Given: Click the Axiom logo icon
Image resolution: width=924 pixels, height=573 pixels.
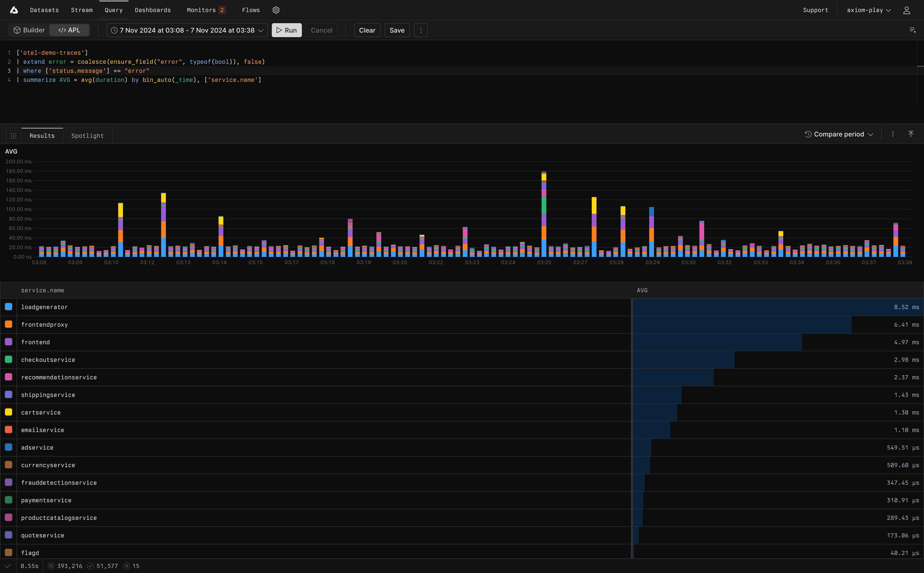Looking at the screenshot, I should click(x=14, y=10).
